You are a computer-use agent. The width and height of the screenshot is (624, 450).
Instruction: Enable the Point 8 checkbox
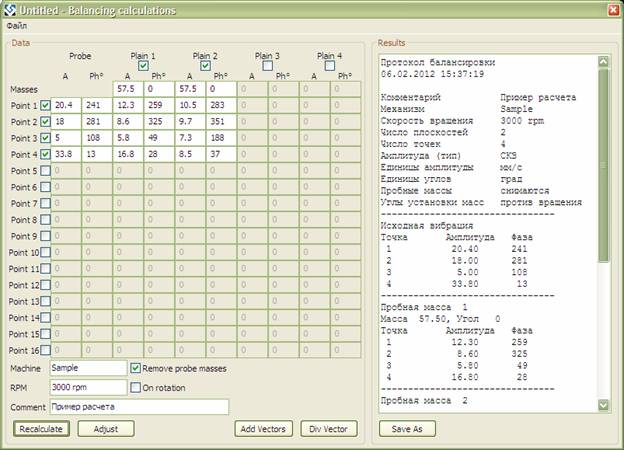(45, 220)
